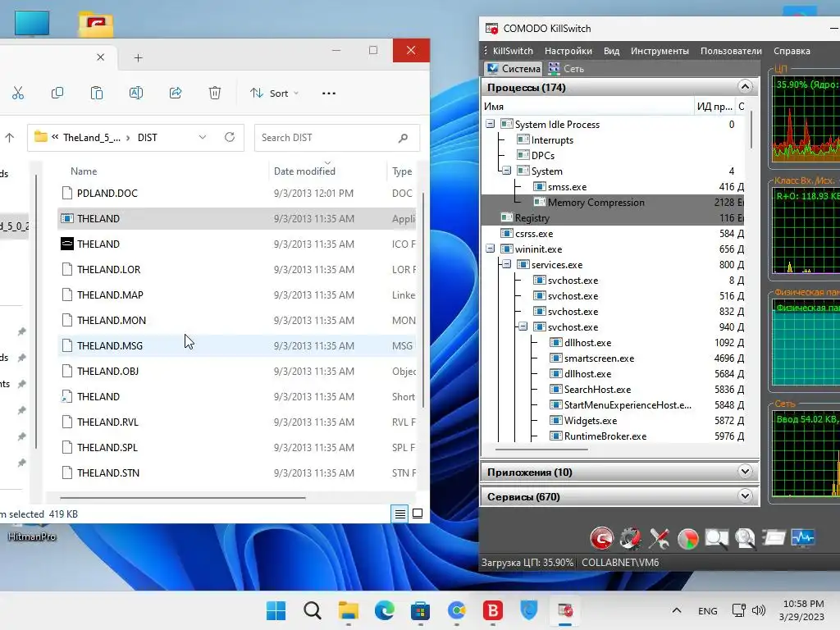Click the red Comodo C icon in KillSwitch toolbar
840x630 pixels.
601,538
